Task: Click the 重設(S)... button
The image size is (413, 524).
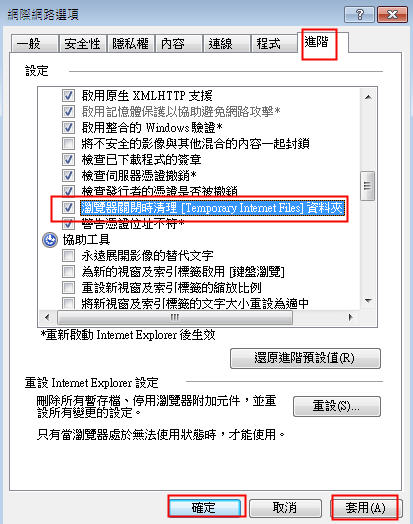Action: coord(336,406)
